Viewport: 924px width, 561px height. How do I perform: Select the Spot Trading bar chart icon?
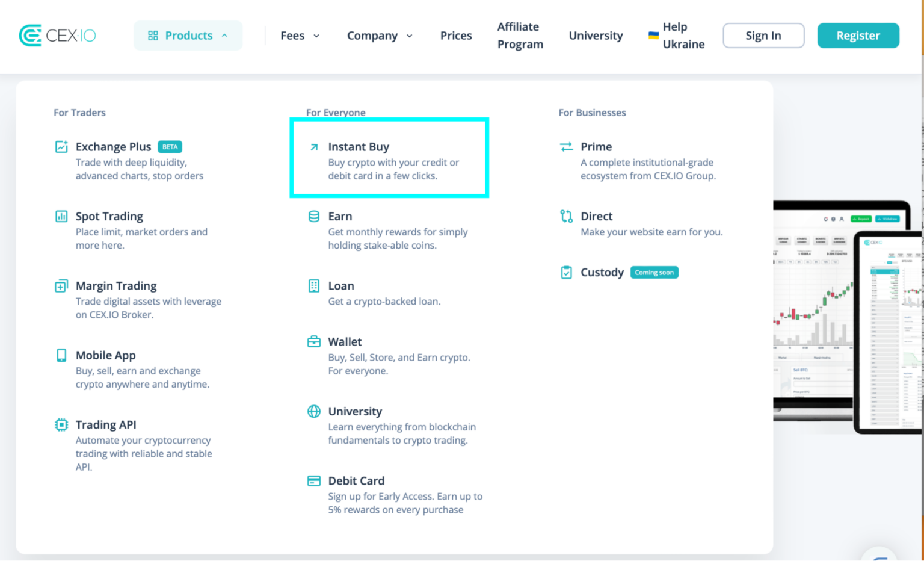(61, 216)
